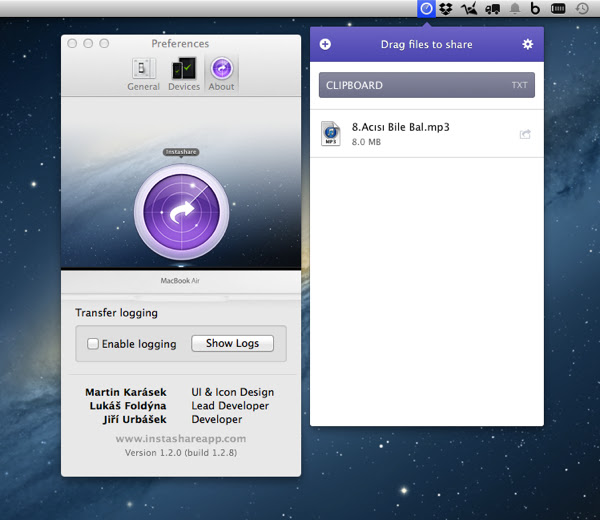Open the gear settings in Instashare panel
This screenshot has width=600, height=520.
(x=528, y=44)
